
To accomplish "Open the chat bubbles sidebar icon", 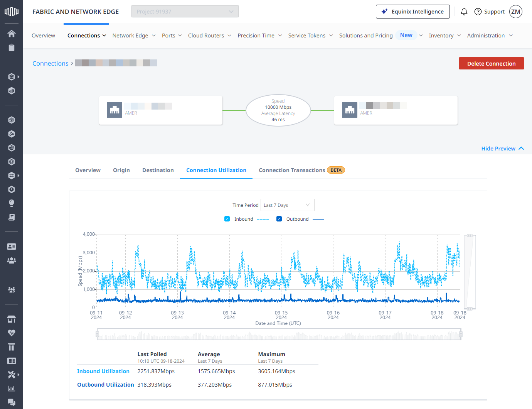I will point(12,402).
